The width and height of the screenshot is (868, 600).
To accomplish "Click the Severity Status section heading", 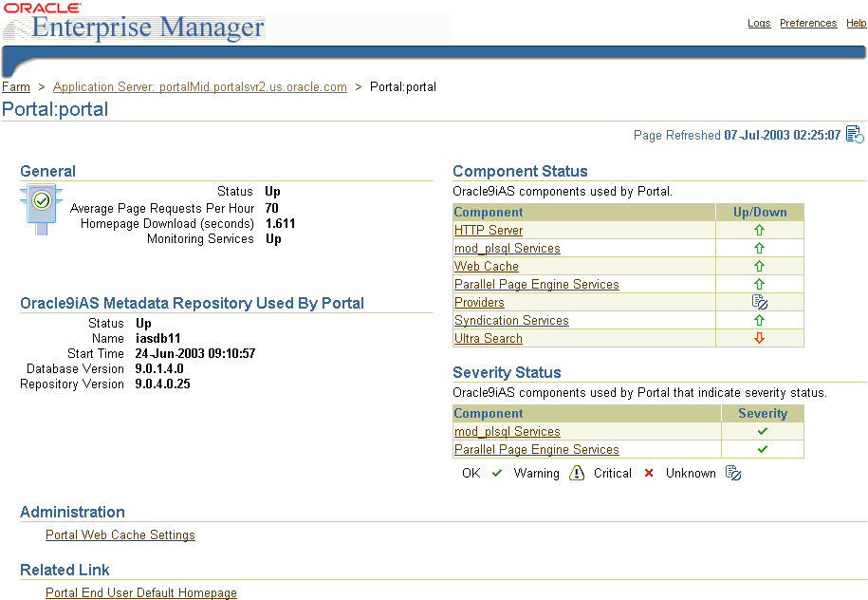I will tap(507, 372).
